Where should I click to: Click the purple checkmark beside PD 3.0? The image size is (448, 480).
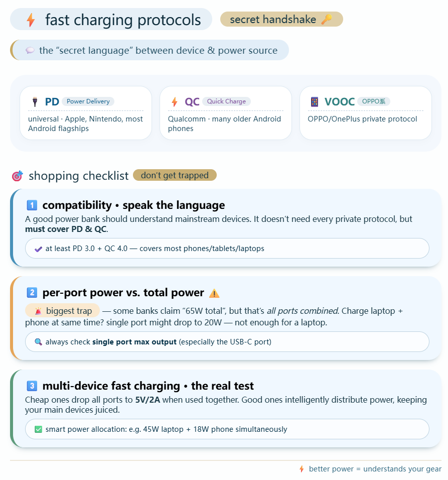coord(38,249)
